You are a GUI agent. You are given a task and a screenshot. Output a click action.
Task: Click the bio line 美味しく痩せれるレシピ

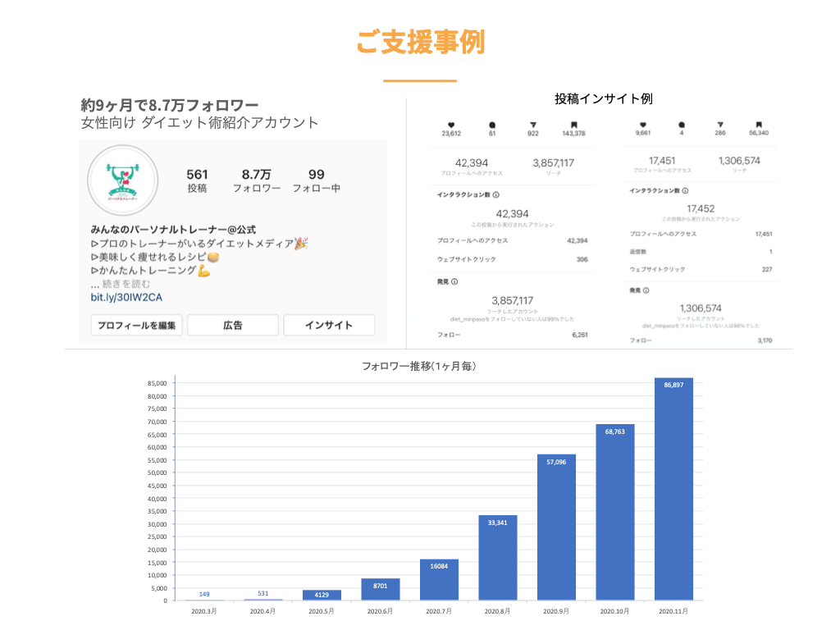click(x=155, y=257)
